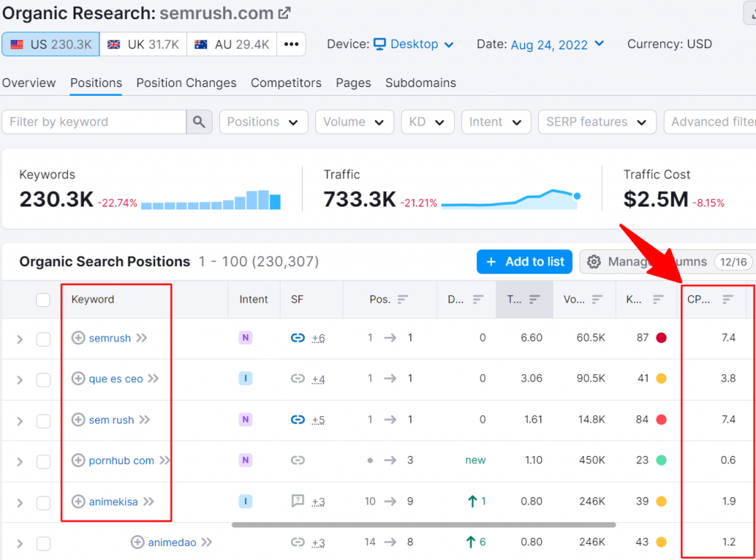Click the green KD indicator dot for pornhub com

(661, 460)
